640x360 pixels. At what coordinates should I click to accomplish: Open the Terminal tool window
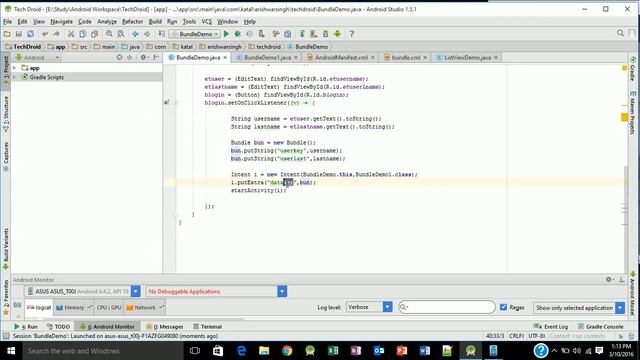207,327
